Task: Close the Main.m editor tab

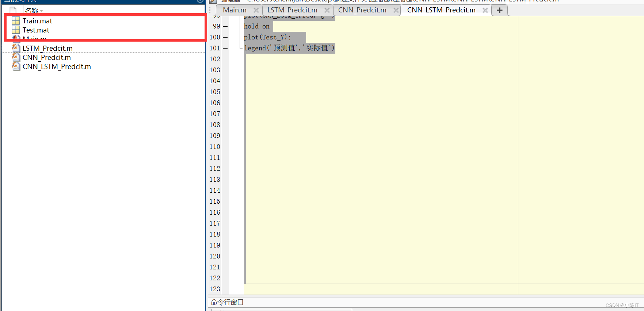Action: coord(256,10)
